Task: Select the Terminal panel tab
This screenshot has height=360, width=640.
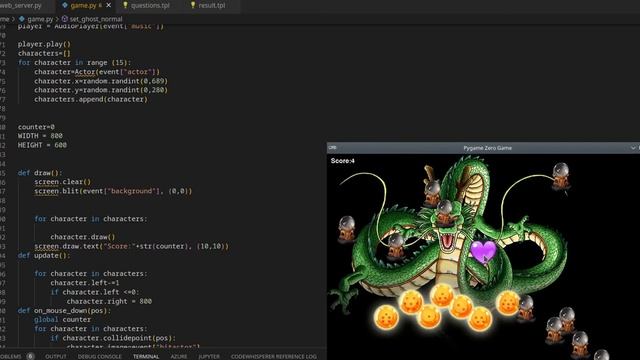Action: coord(146,356)
